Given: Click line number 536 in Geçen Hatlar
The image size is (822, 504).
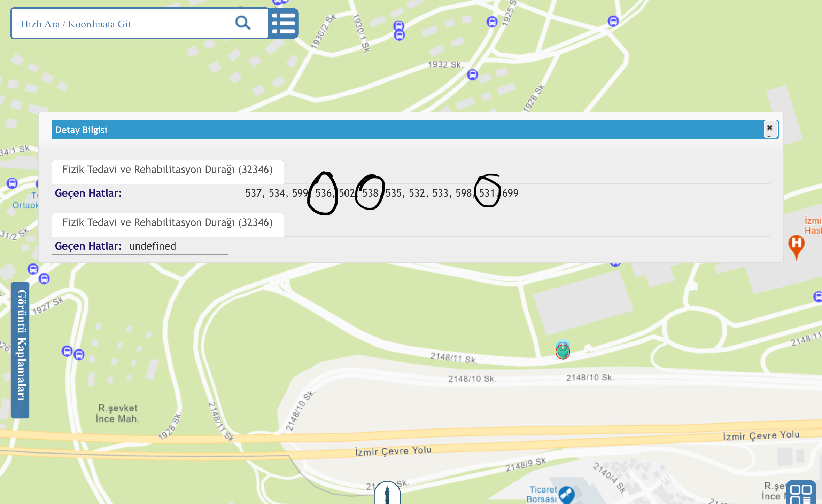Looking at the screenshot, I should point(323,193).
